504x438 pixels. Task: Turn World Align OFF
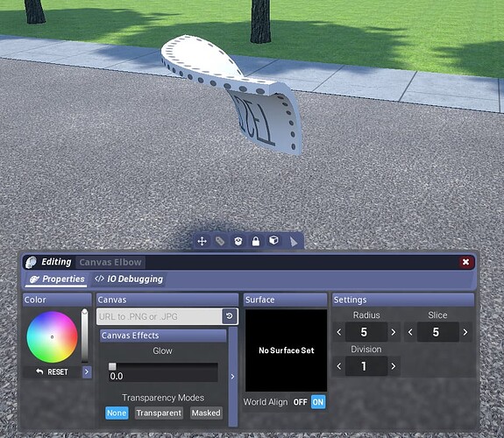click(x=301, y=402)
